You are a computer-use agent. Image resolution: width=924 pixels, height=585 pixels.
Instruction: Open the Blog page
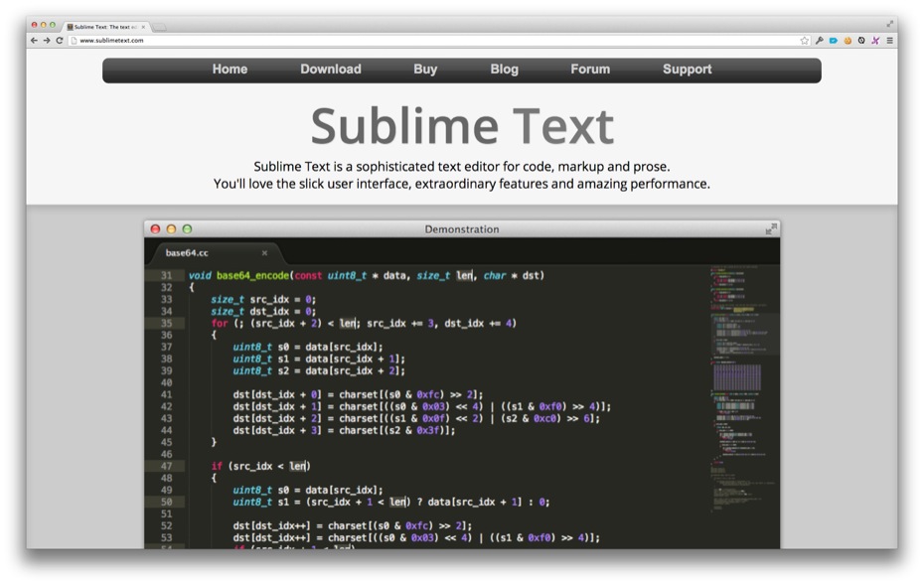tap(505, 69)
